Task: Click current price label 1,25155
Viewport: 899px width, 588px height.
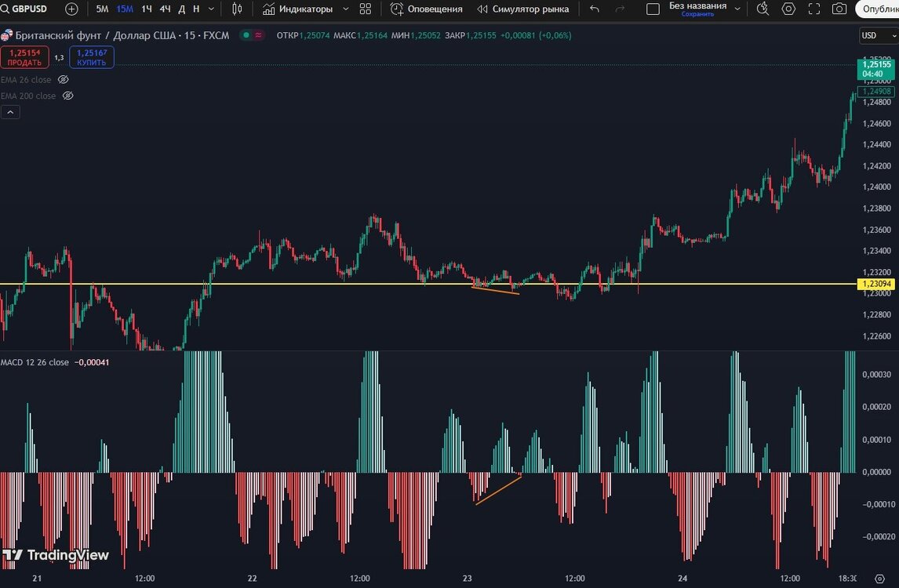Action: point(876,69)
